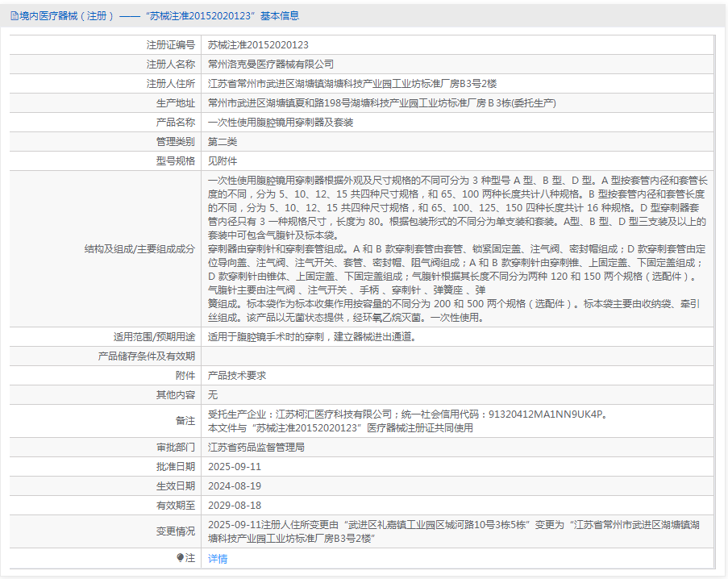This screenshot has height=579, width=728.
Task: Select the 批准日期 label
Action: click(176, 467)
